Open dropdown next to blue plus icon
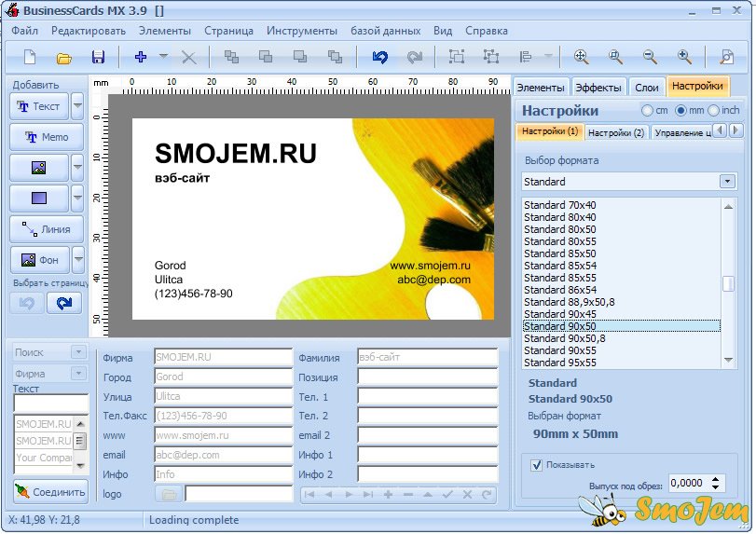This screenshot has width=756, height=534. [163, 56]
